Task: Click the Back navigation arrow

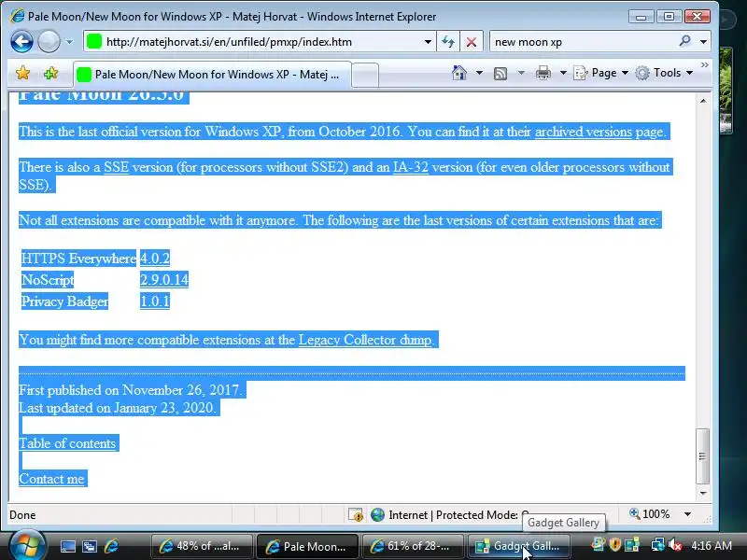Action: [21, 42]
